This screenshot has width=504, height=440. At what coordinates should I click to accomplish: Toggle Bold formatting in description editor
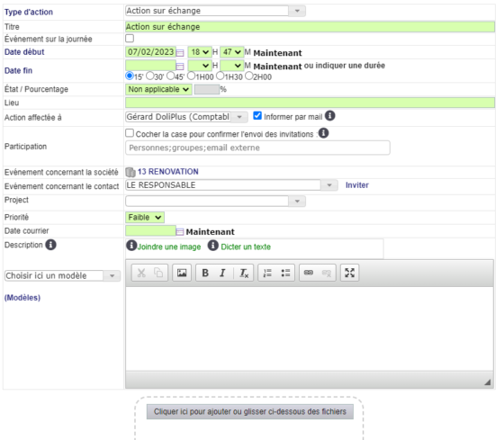coord(205,274)
